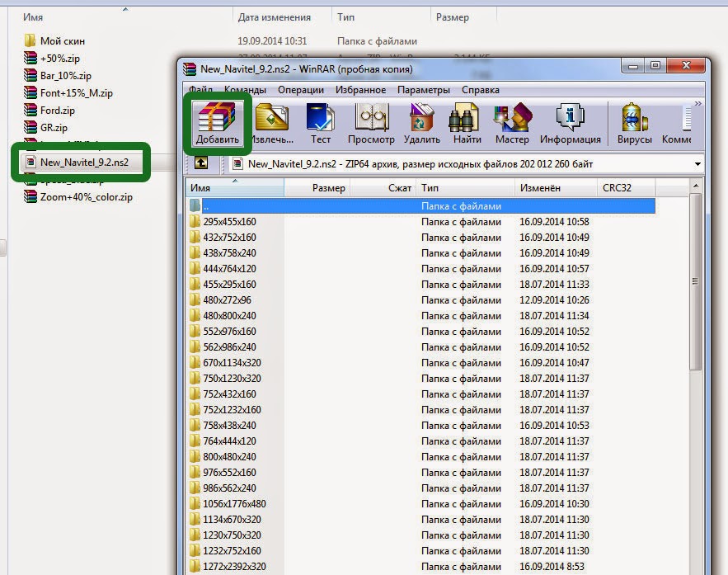Click the WinRAR vertical scrollbar thumb

click(695, 281)
